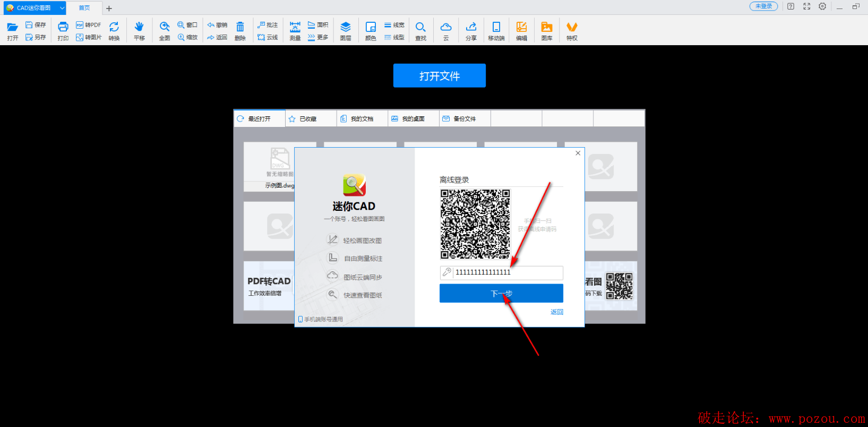
Task: Open the 移动端 (Mobile) icon
Action: point(496,31)
